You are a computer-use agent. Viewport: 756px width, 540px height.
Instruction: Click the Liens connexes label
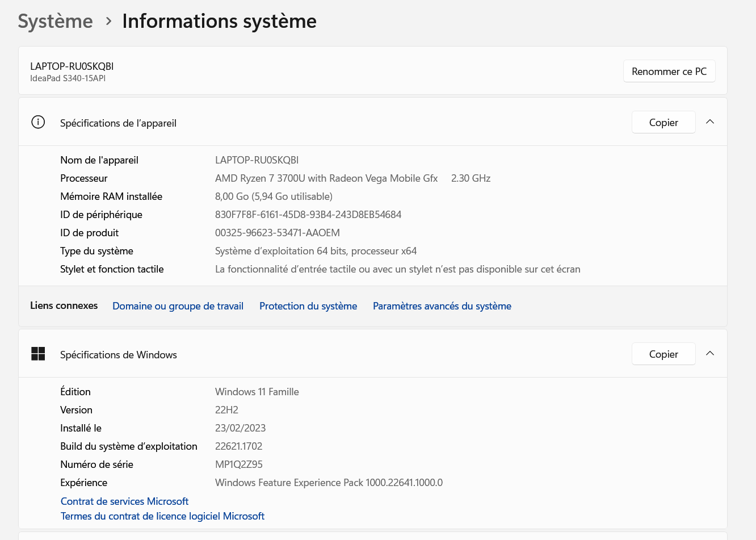[x=64, y=305]
